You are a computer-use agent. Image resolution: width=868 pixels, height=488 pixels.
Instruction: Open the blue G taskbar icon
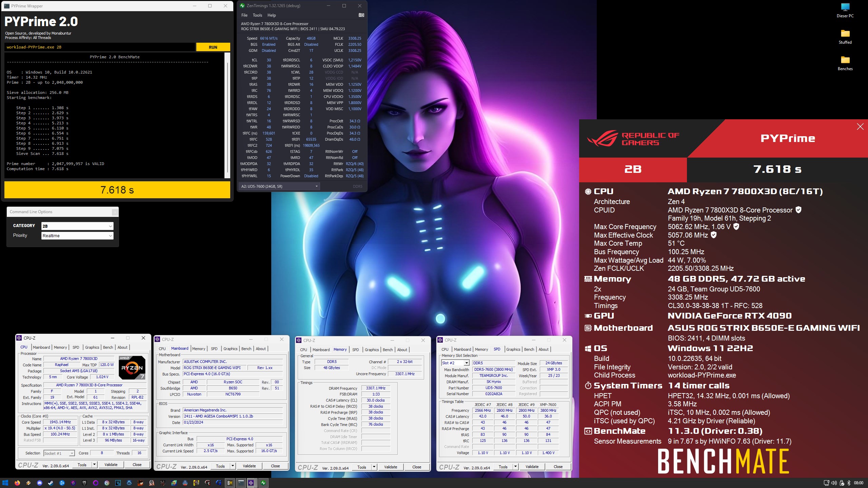[x=219, y=483]
